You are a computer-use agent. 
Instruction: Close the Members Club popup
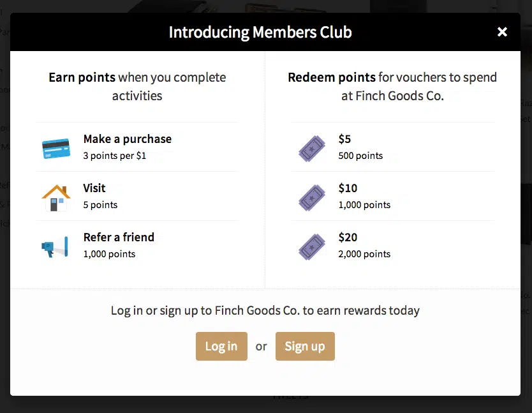click(502, 32)
